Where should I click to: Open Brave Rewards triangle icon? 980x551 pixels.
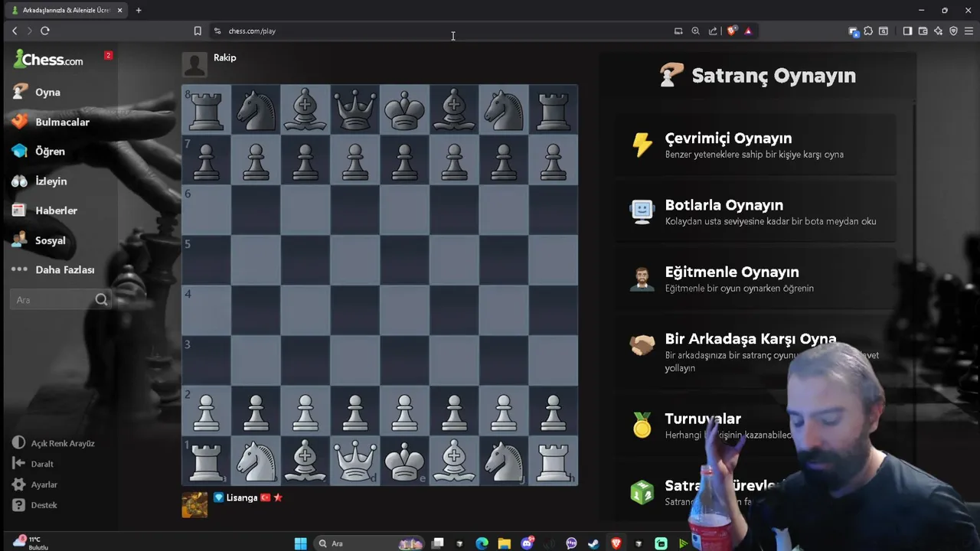point(748,31)
